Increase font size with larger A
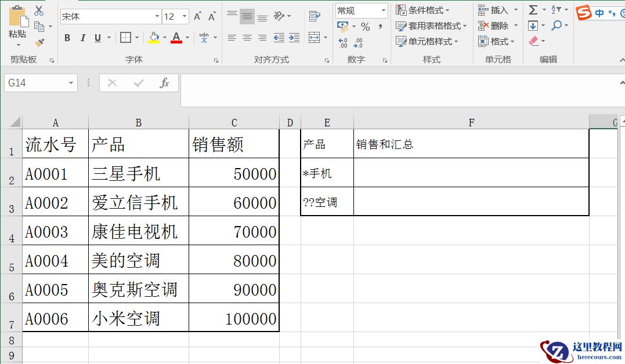Screen dimensions: 625x364 click(198, 16)
